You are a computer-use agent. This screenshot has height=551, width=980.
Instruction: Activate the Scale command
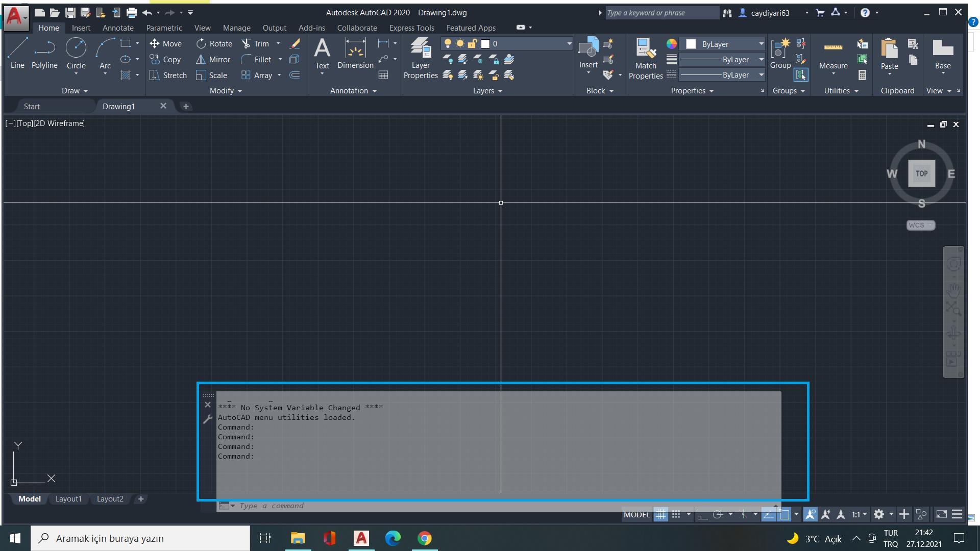coord(211,76)
